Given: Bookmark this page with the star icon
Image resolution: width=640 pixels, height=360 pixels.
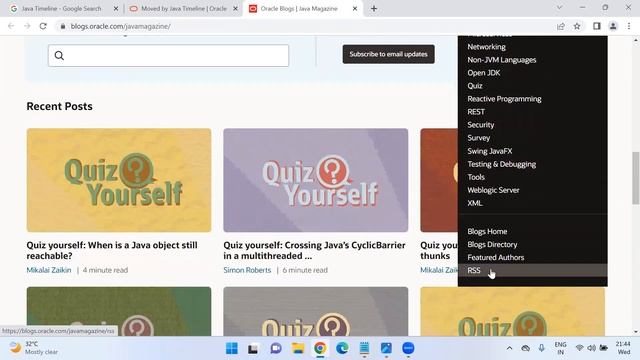Looking at the screenshot, I should click(577, 26).
